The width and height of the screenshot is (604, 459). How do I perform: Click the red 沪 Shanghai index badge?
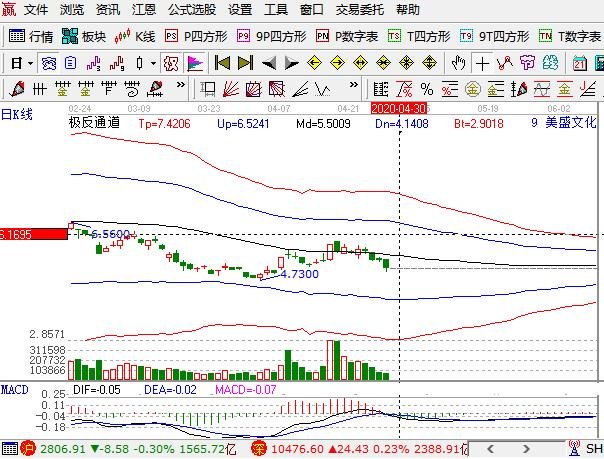(28, 448)
